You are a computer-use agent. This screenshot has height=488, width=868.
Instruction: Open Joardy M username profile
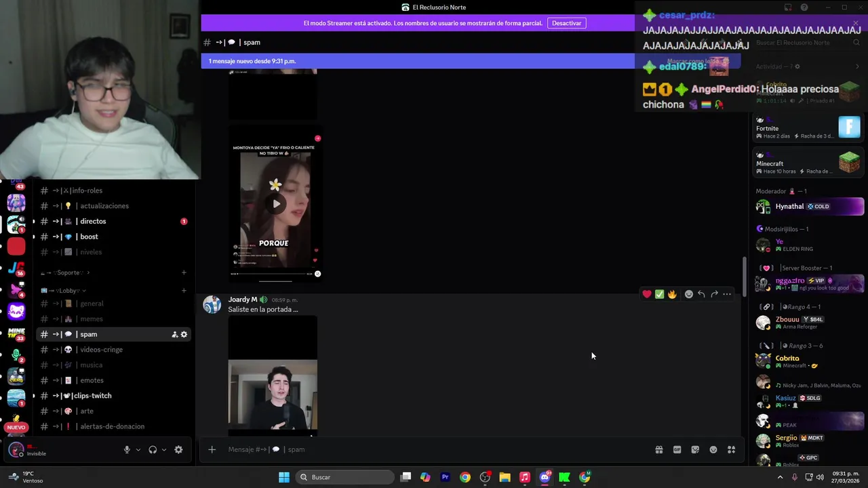click(x=242, y=300)
